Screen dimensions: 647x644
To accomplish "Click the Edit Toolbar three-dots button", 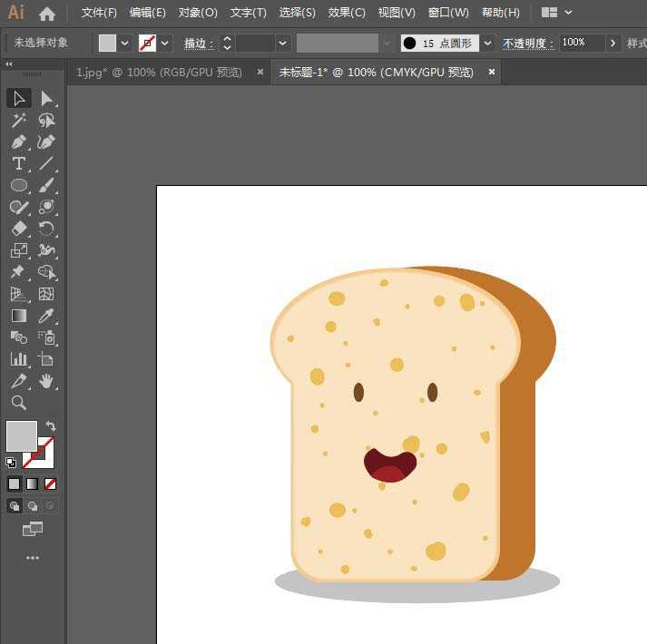I will pyautogui.click(x=33, y=558).
